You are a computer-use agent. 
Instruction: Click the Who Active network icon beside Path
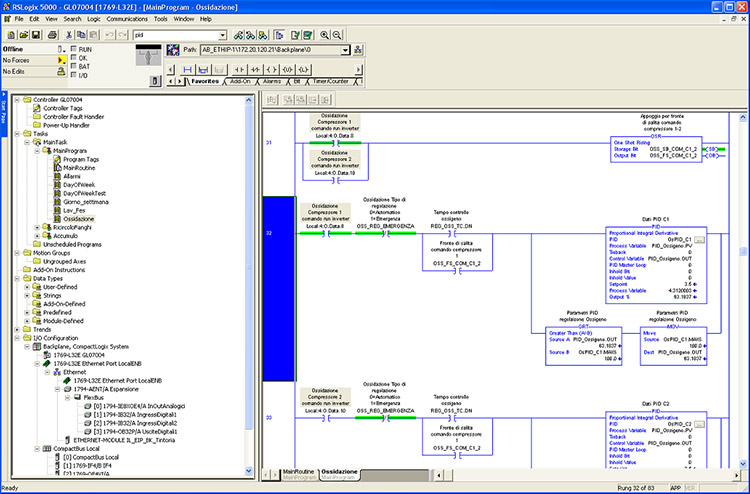pyautogui.click(x=358, y=50)
